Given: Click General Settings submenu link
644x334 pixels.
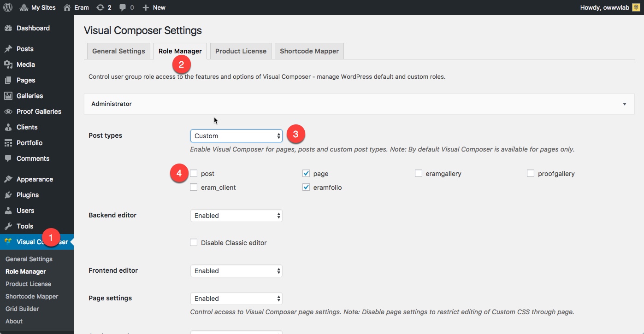Looking at the screenshot, I should pyautogui.click(x=29, y=259).
